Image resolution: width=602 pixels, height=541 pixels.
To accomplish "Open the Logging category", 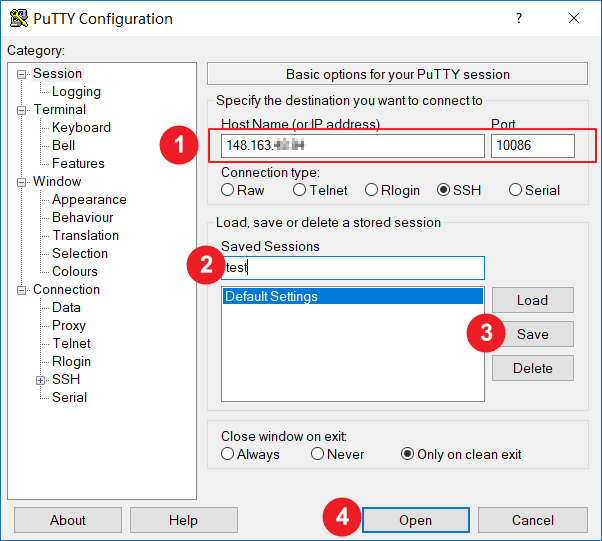I will click(76, 92).
